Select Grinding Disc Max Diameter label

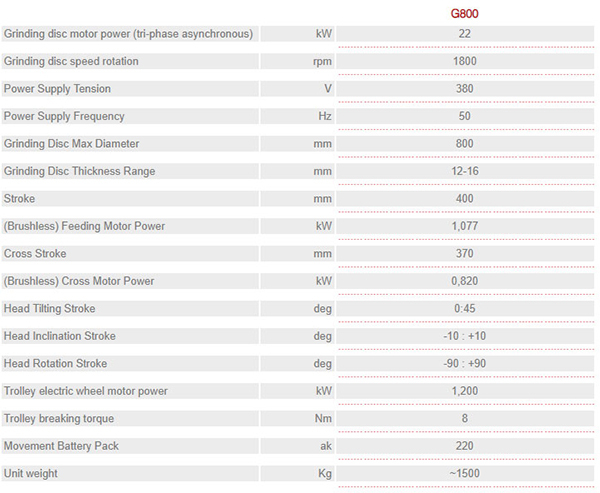pos(71,144)
